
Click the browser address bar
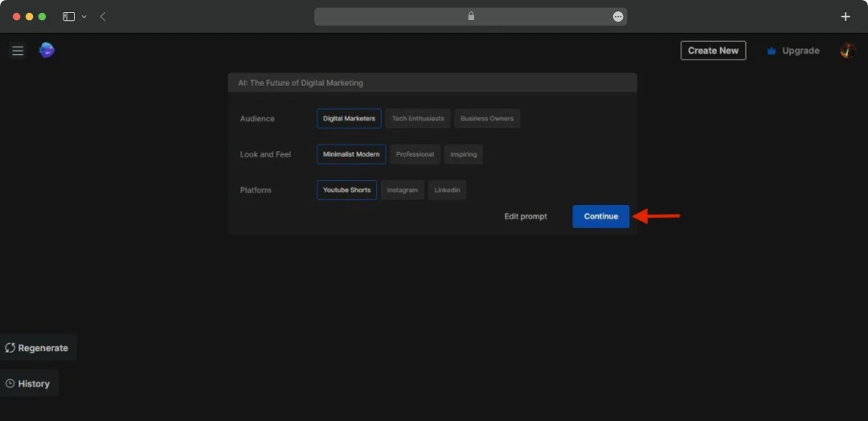(470, 17)
